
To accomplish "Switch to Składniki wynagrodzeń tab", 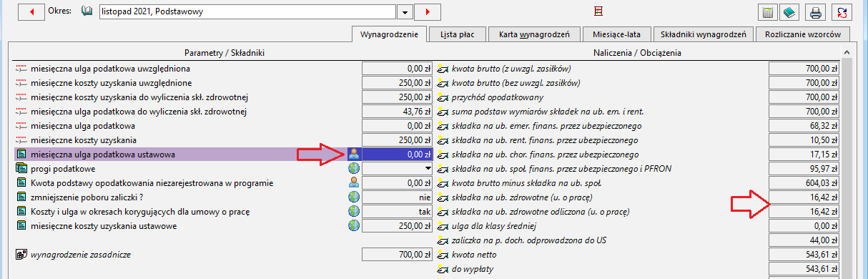I will [704, 34].
